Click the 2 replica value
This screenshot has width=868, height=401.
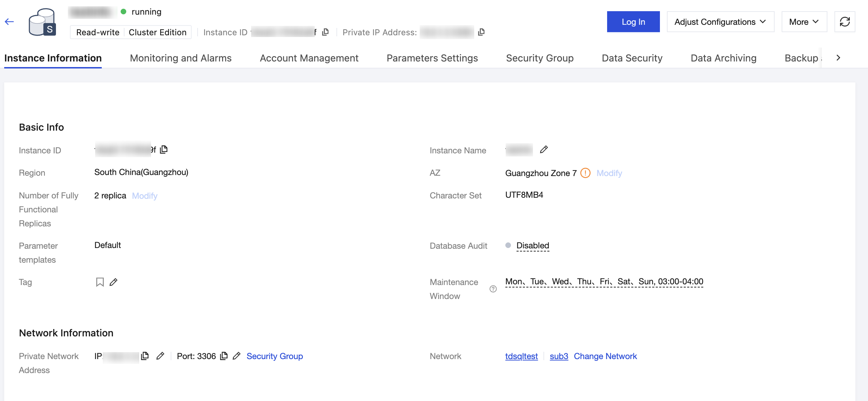click(x=110, y=196)
